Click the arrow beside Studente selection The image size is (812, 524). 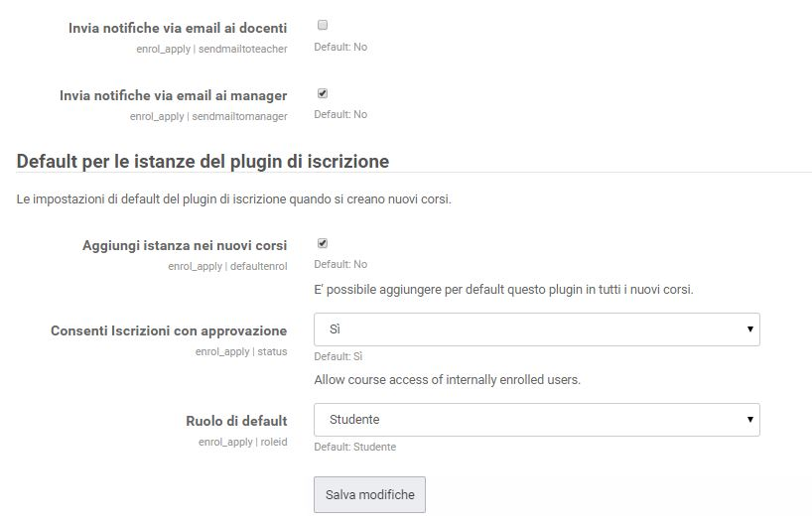coord(749,420)
